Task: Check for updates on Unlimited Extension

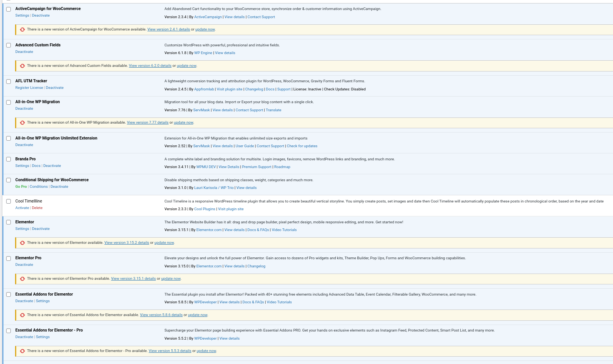Action: [302, 146]
